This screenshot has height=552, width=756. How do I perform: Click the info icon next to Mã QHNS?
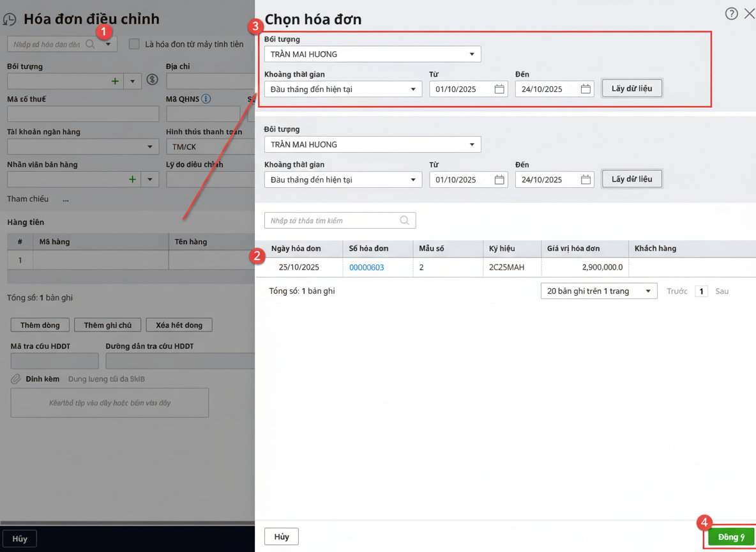click(x=206, y=99)
